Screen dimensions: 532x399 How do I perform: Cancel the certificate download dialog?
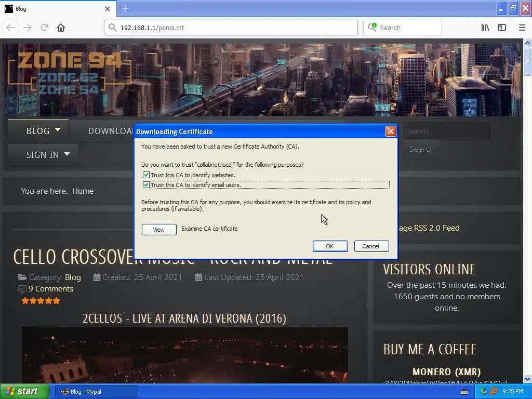click(x=371, y=246)
